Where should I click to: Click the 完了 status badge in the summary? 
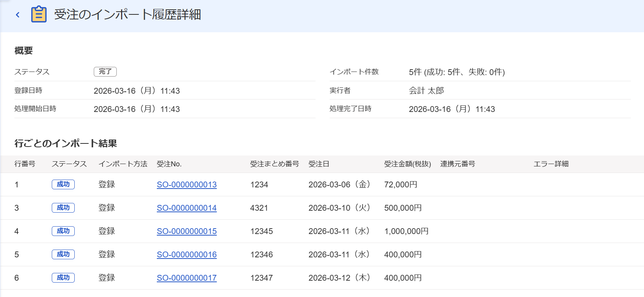click(x=105, y=72)
